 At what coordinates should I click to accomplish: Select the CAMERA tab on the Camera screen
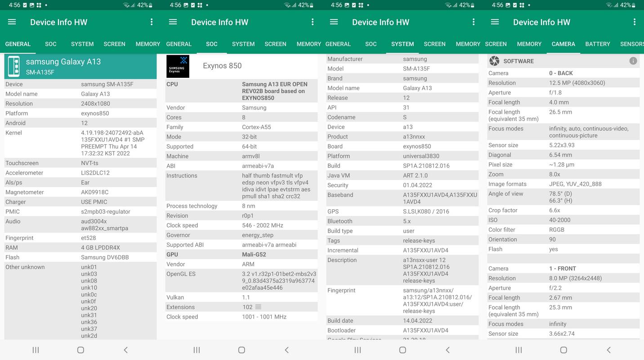pos(563,44)
